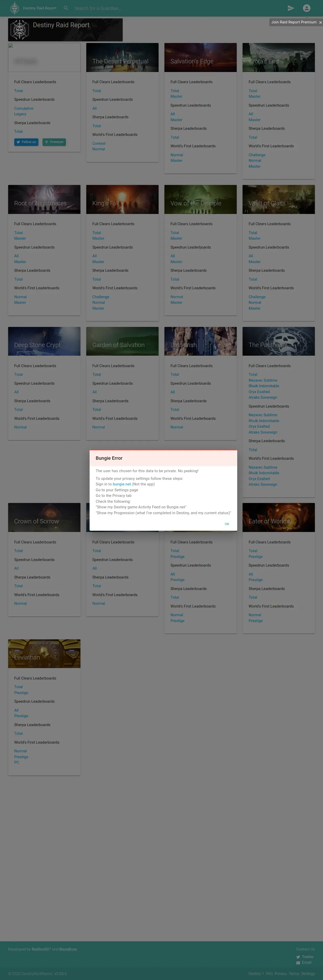Open the paper plane send icon in header
This screenshot has width=323, height=980.
291,8
